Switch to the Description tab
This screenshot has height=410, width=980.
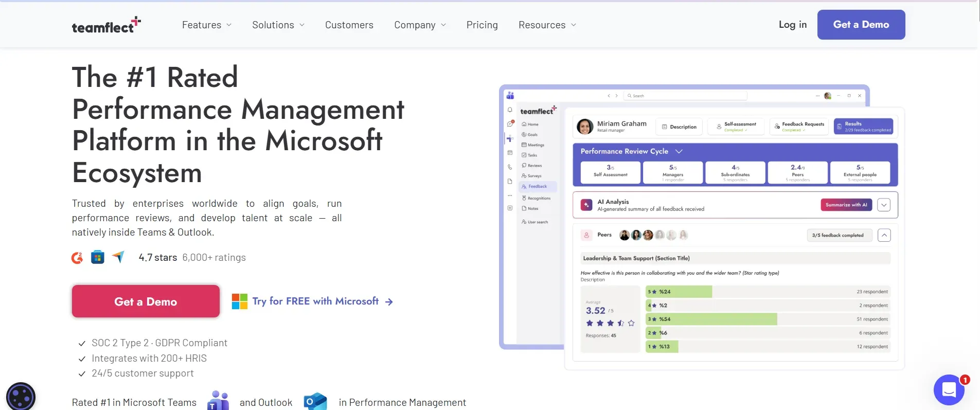679,127
